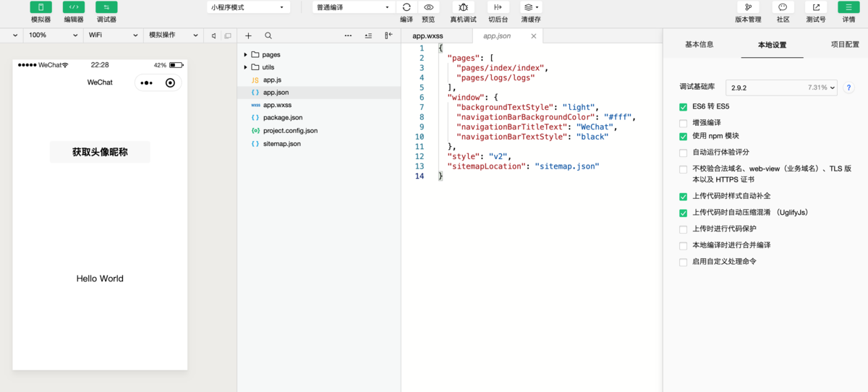Collapse the file tree panel icon
Viewport: 868px width, 392px height.
pyautogui.click(x=388, y=35)
